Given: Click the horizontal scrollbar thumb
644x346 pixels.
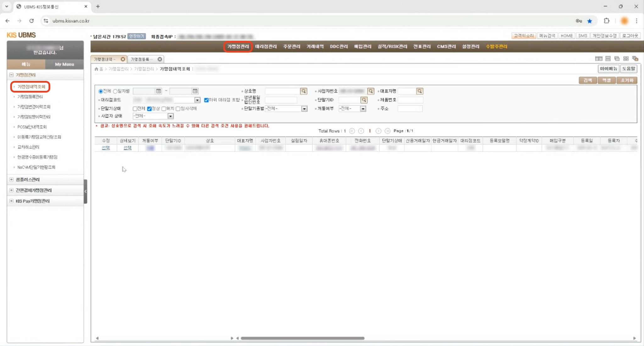Looking at the screenshot, I should (x=302, y=338).
